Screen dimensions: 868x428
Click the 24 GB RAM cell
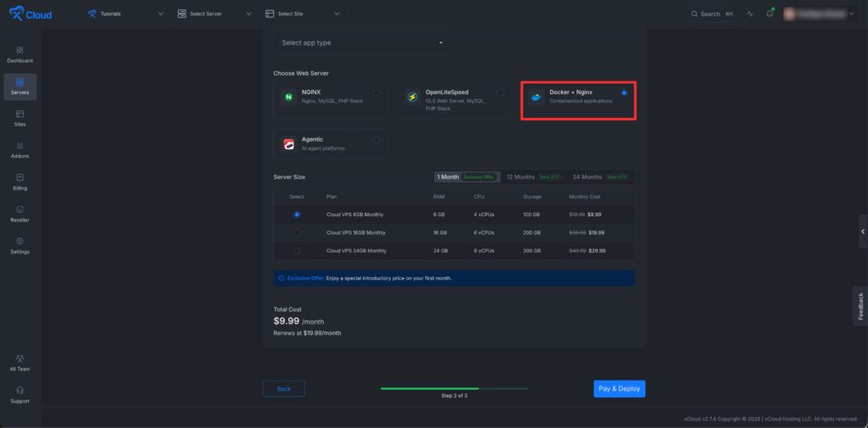point(441,251)
